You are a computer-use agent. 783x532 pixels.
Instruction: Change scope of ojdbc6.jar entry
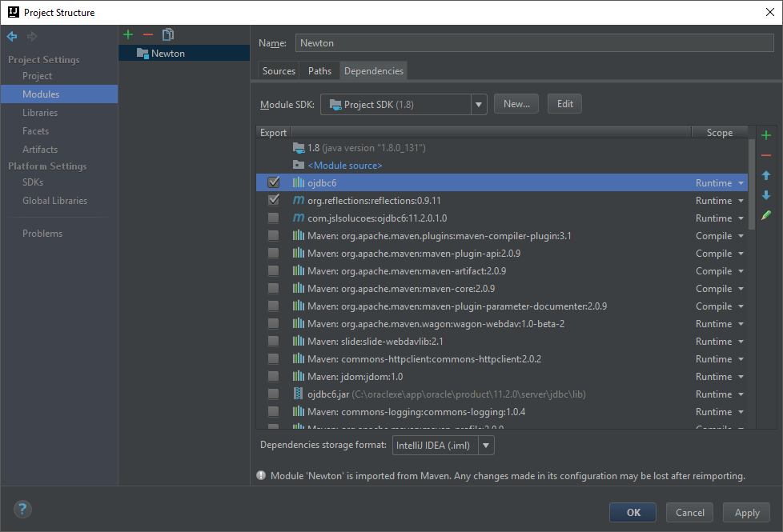720,394
